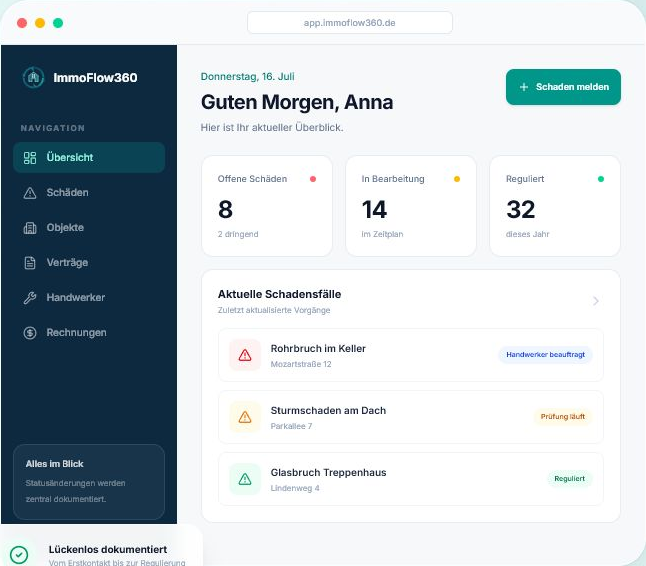Viewport: 646px width, 566px height.
Task: Click the 2 dringend label
Action: [238, 234]
